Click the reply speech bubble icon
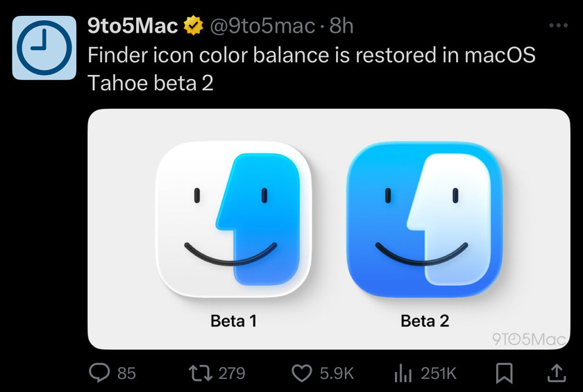This screenshot has height=392, width=583. coord(99,373)
